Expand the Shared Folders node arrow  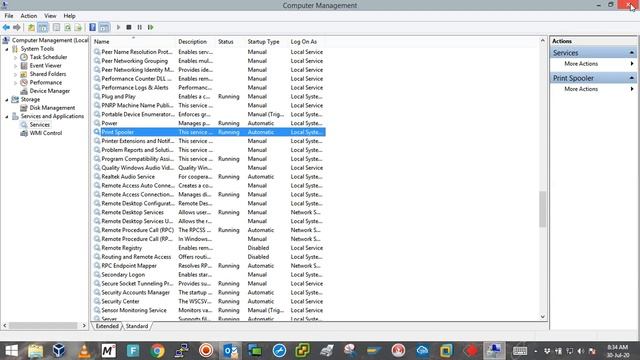point(16,74)
